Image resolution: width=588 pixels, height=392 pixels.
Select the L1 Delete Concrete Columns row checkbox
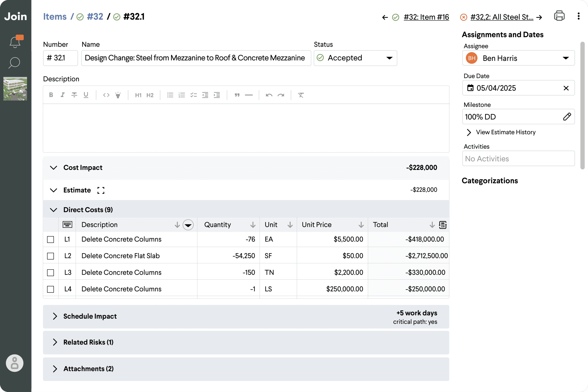[x=51, y=239]
